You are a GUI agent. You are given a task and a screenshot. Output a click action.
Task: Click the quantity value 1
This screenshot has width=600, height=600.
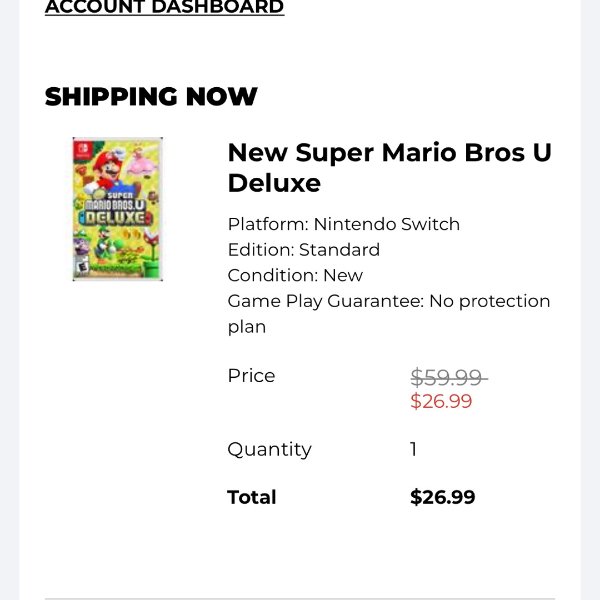(x=413, y=449)
